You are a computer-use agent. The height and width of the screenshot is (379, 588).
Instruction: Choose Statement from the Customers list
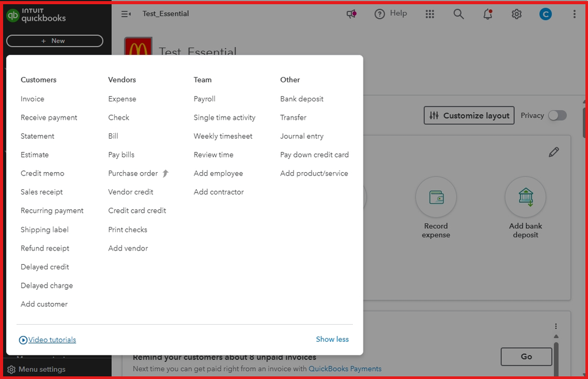click(x=38, y=136)
